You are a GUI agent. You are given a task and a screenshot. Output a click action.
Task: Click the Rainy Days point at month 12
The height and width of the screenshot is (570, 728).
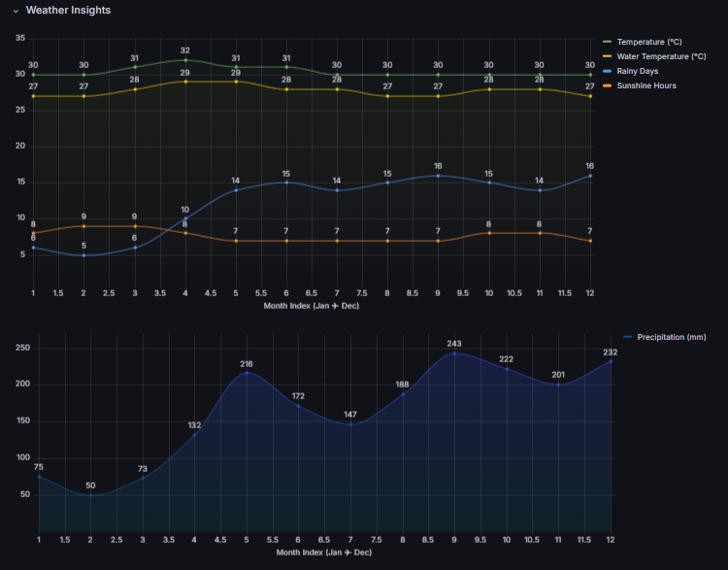[x=590, y=176]
